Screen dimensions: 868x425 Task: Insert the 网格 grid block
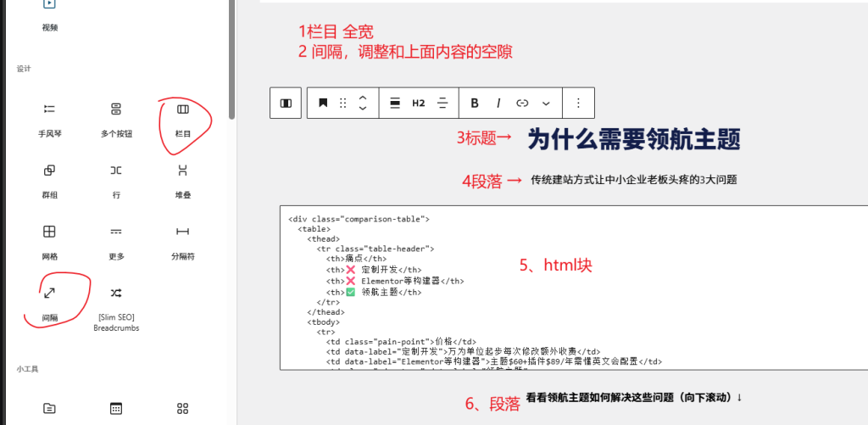coord(50,240)
